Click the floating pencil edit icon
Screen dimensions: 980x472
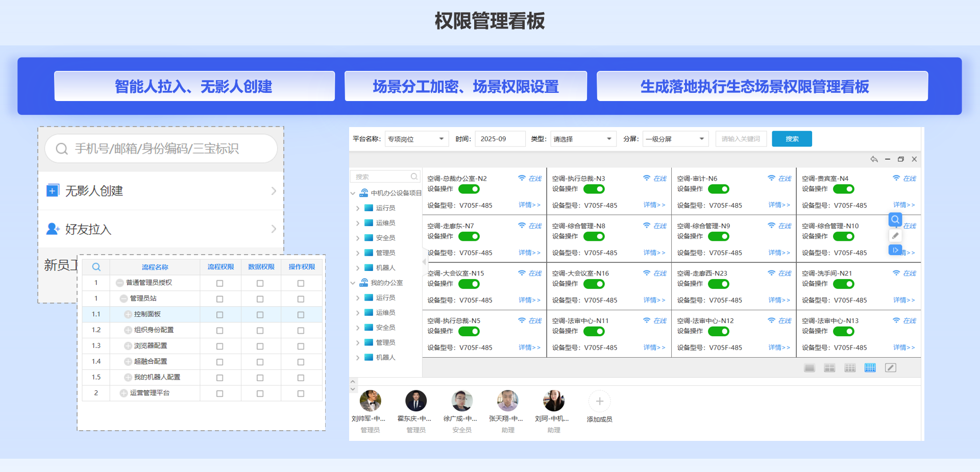pyautogui.click(x=895, y=235)
